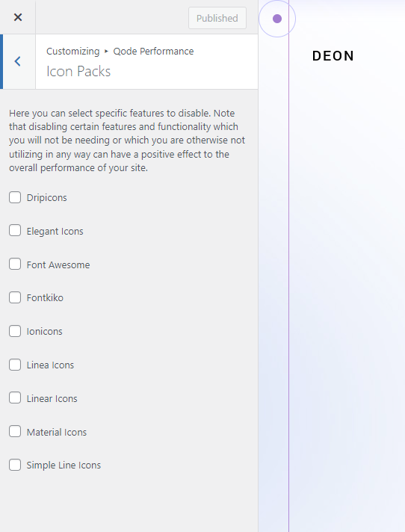Screen dimensions: 405x532
Task: Click the Simple Line Icons label
Action: pos(64,466)
